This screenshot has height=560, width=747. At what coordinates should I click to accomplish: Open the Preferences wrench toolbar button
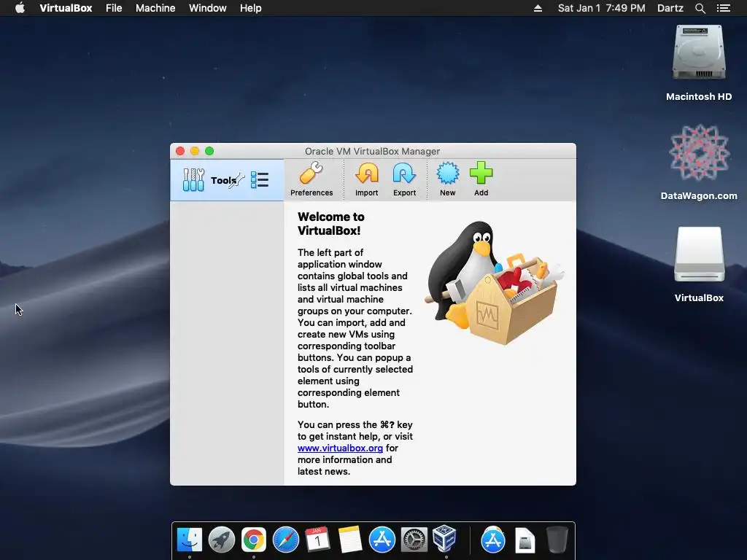tap(311, 179)
